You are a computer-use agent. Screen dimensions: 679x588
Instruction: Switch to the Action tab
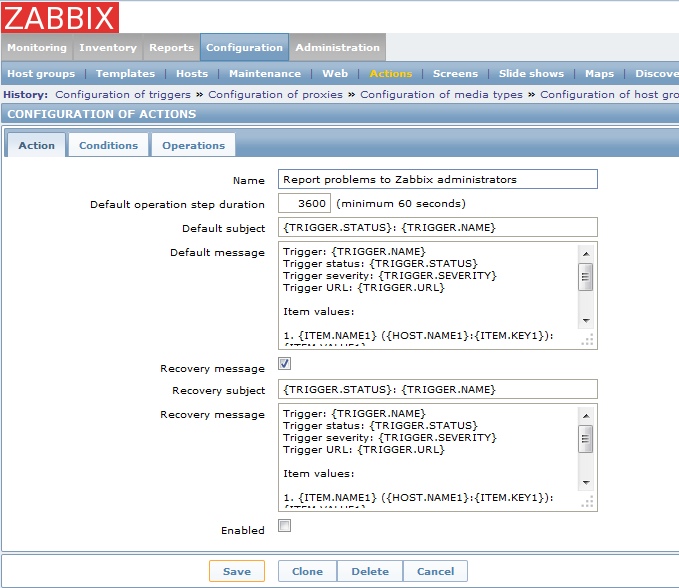coord(36,145)
